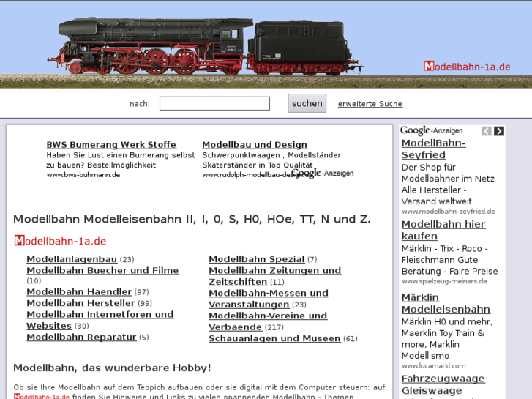Open Fahrzeugwaage Gleiswaage sidebar ad
The image size is (532, 399).
point(443,384)
